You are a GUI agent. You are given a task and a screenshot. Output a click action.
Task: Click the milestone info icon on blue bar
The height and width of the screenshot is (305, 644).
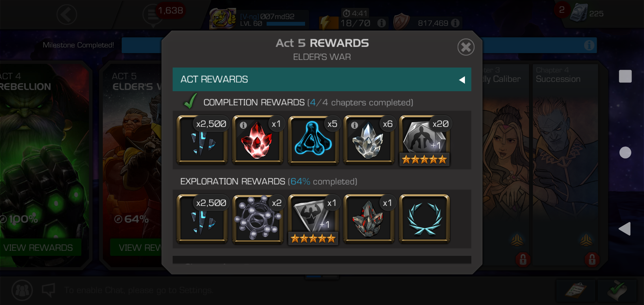tap(589, 45)
